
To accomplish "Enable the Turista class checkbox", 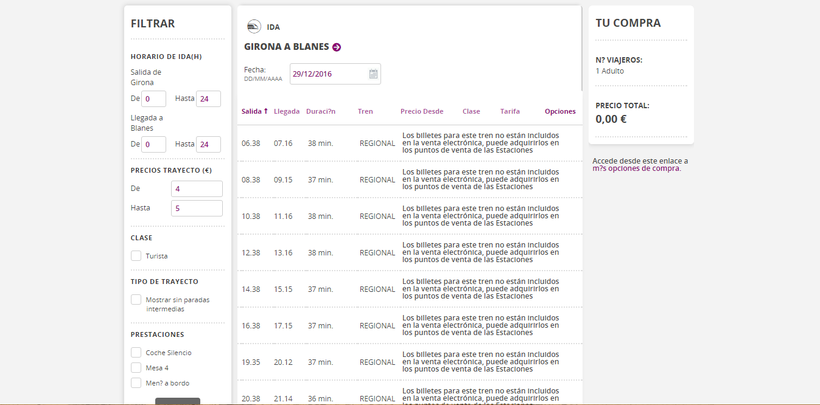I will click(x=136, y=256).
